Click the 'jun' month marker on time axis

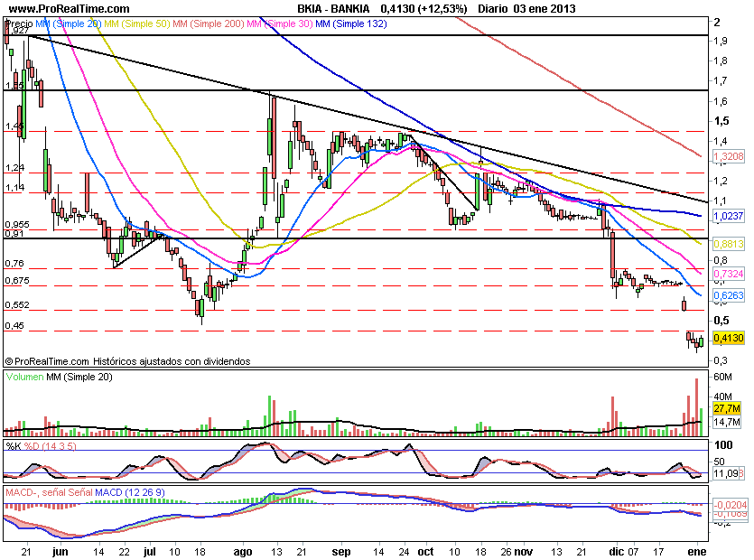pos(61,551)
